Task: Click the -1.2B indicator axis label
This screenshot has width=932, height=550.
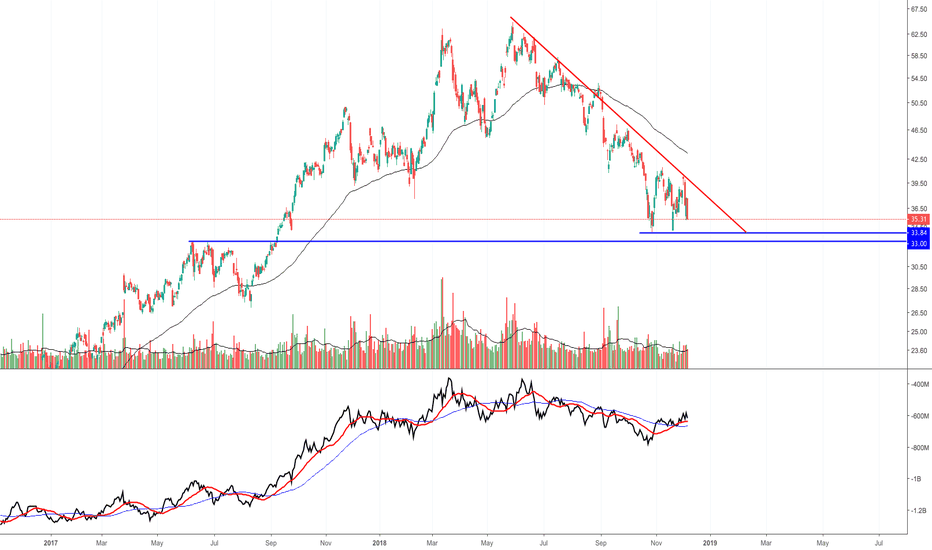Action: pos(919,510)
